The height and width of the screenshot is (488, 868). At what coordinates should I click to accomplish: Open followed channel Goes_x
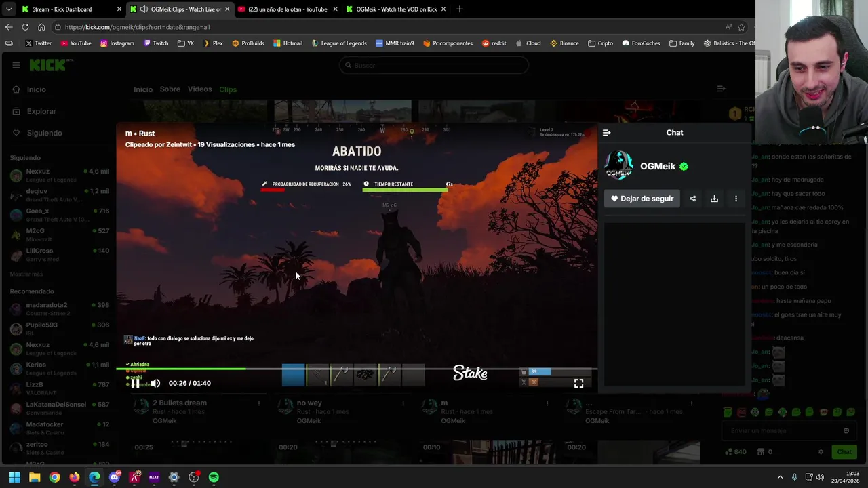[60, 215]
